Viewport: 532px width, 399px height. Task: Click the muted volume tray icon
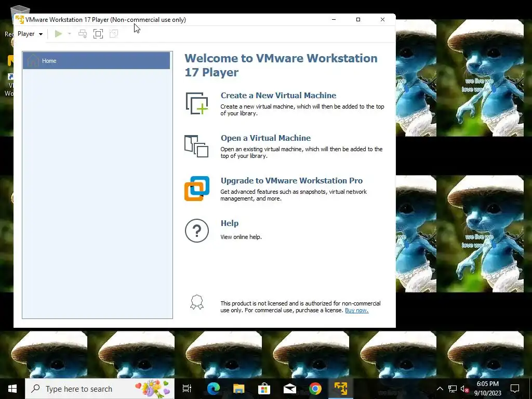tap(464, 389)
